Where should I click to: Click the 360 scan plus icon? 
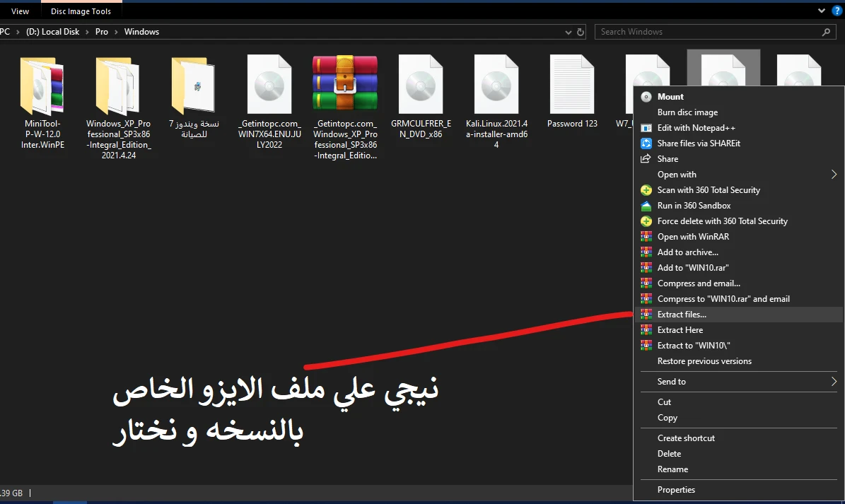pyautogui.click(x=646, y=190)
